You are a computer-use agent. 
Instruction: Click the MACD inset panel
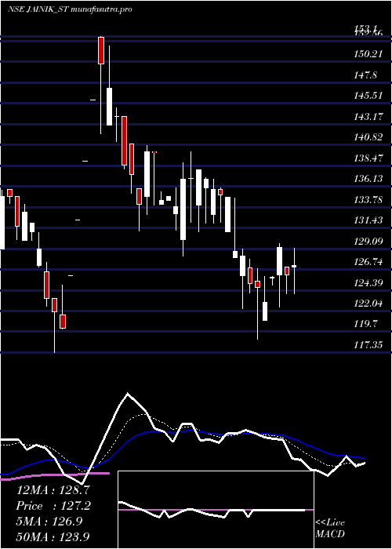tap(216, 510)
